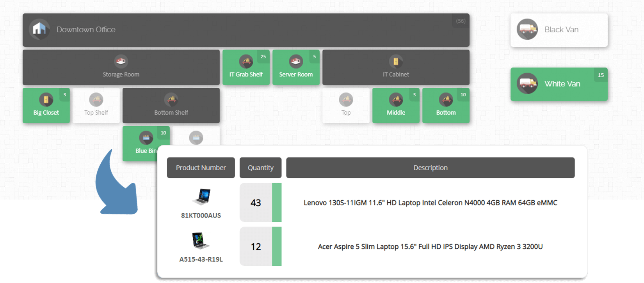644x283 pixels.
Task: Click the Downtown Office building icon
Action: click(39, 29)
